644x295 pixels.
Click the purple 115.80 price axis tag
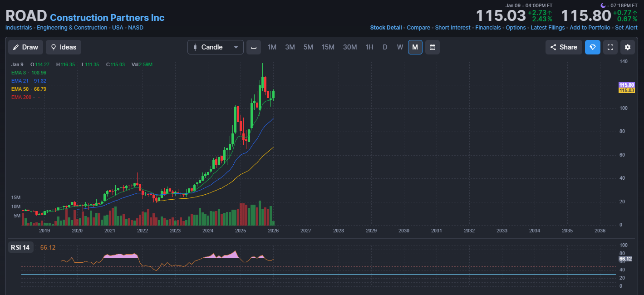tap(626, 85)
